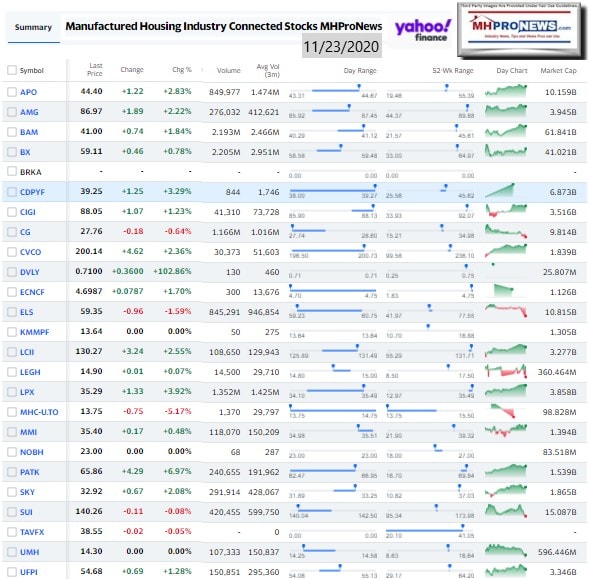Image resolution: width=589 pixels, height=579 pixels.
Task: Open the UFPI ticker link
Action: click(x=29, y=572)
